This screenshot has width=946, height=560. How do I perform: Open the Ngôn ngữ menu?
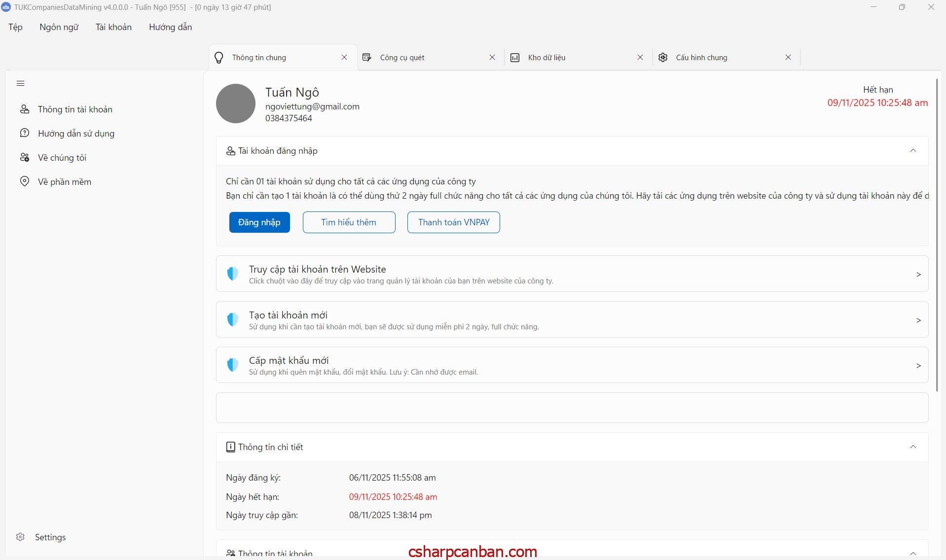[59, 27]
